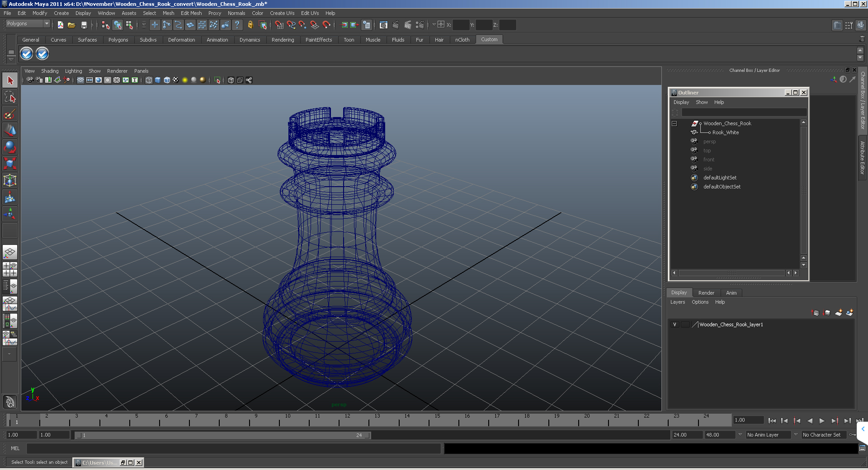Toggle visibility V of Wooden_Chess_Rook_layer1
Image resolution: width=868 pixels, height=470 pixels.
pyautogui.click(x=675, y=324)
